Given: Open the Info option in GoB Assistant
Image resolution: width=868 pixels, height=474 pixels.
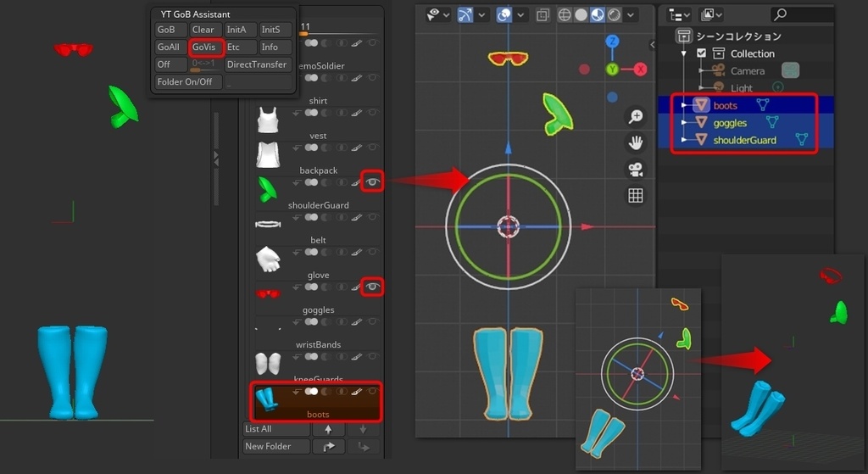Looking at the screenshot, I should 275,47.
